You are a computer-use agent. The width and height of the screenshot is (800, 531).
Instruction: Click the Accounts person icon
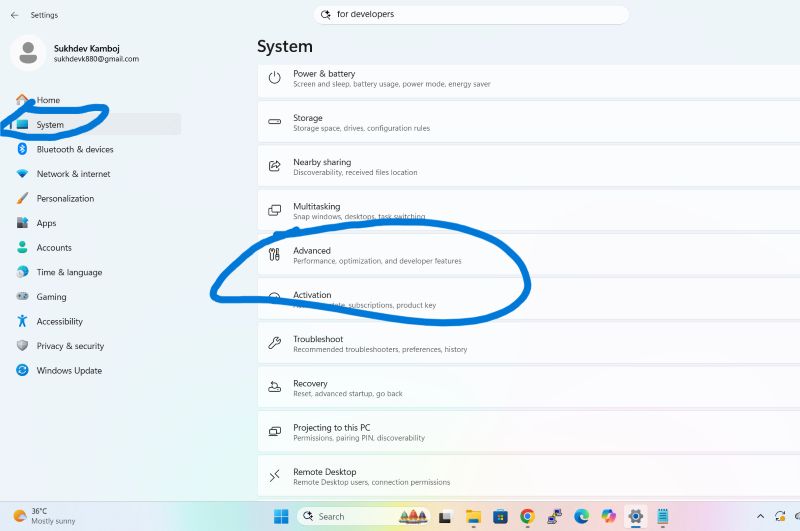click(22, 247)
